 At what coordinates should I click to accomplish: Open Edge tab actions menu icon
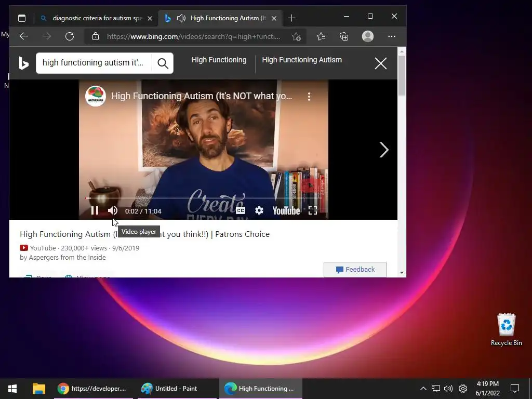click(x=22, y=18)
